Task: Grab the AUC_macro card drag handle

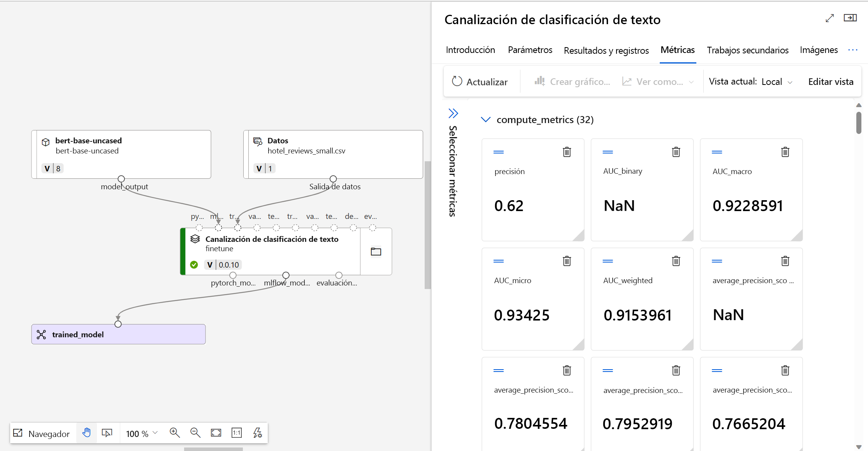Action: [717, 152]
